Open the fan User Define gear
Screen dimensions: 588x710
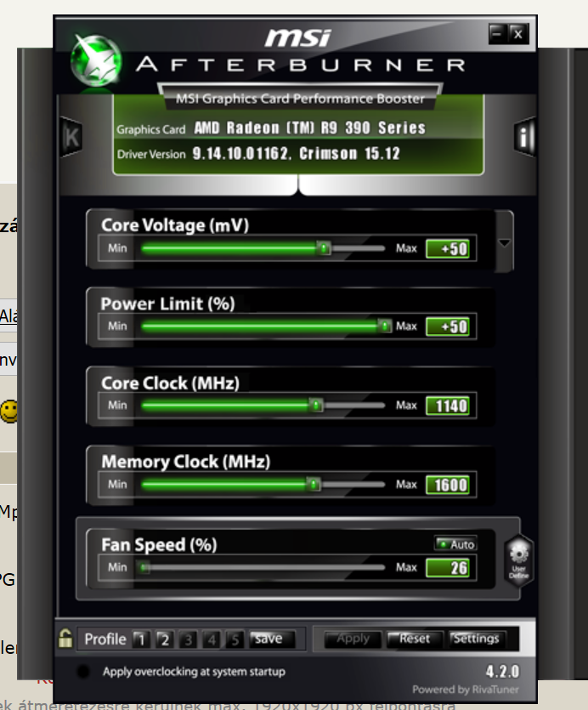point(518,560)
